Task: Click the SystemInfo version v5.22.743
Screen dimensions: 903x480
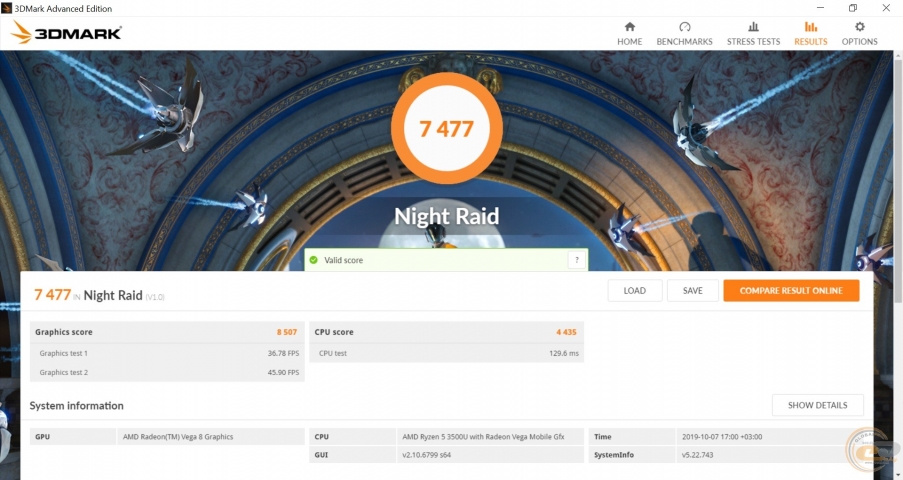Action: pos(697,455)
